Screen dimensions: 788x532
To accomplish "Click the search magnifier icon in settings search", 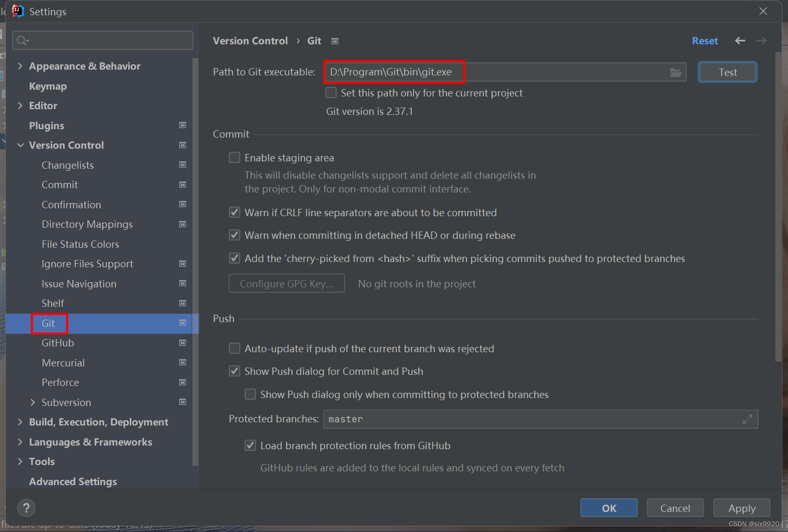I will pyautogui.click(x=22, y=41).
